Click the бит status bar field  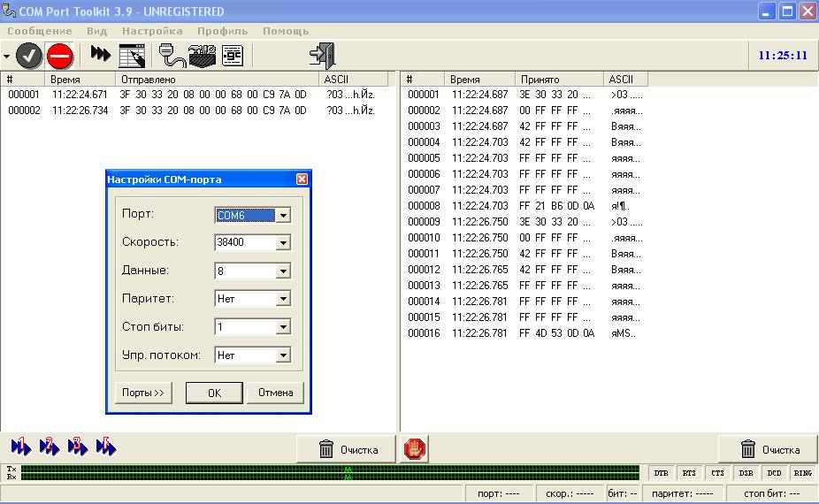point(623,493)
